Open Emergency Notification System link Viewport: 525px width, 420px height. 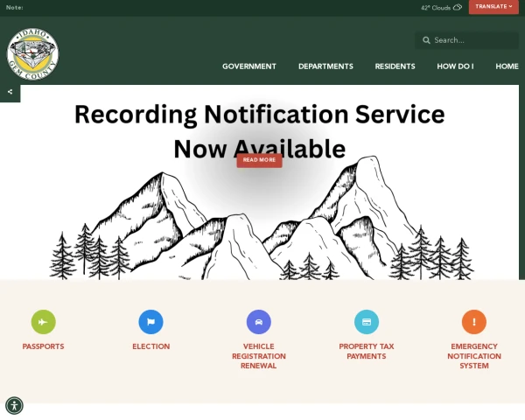point(474,356)
